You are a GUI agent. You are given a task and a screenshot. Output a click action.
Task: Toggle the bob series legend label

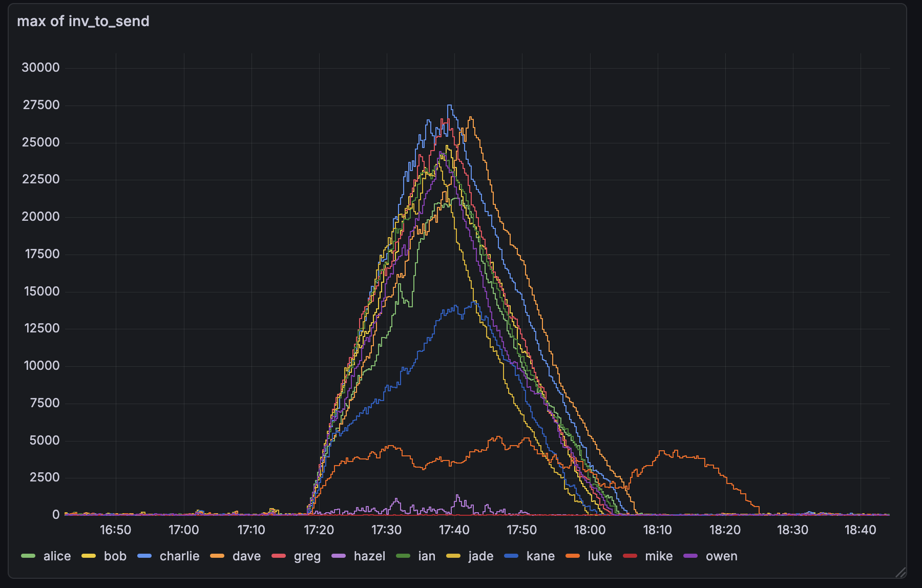[115, 556]
